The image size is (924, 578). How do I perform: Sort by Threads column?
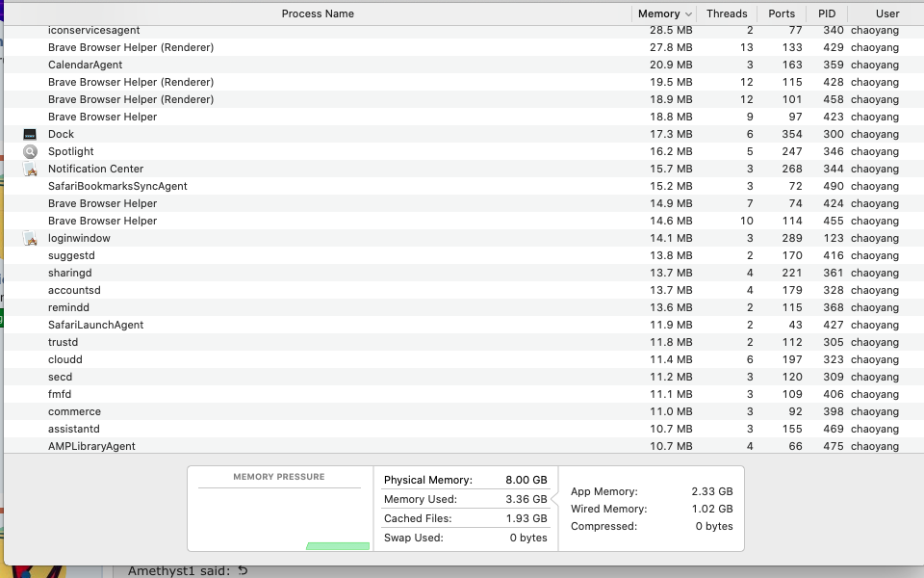coord(727,13)
